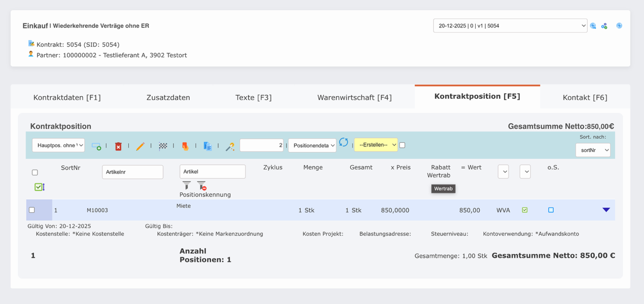
Task: Open the sortNr sorting dropdown
Action: pyautogui.click(x=593, y=150)
